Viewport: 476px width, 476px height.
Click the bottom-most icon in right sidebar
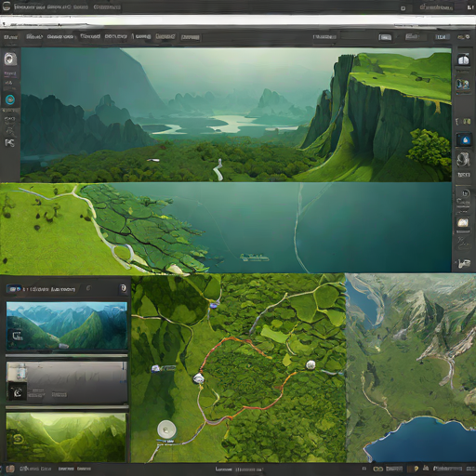pyautogui.click(x=464, y=264)
